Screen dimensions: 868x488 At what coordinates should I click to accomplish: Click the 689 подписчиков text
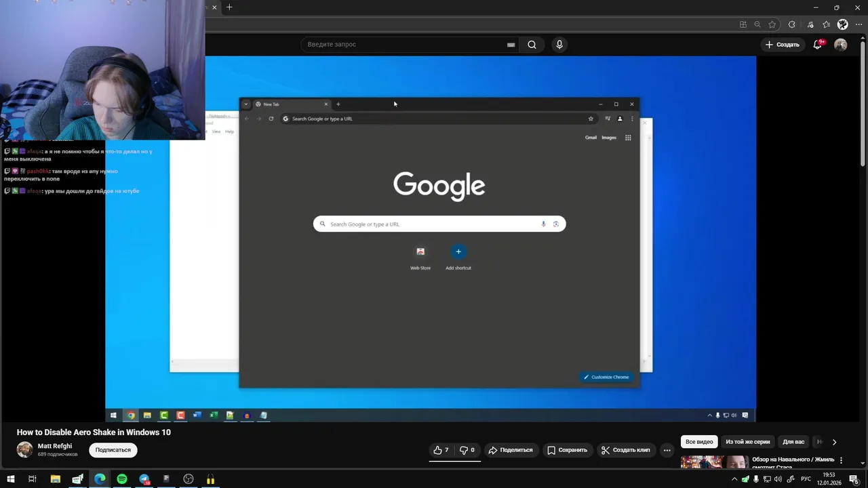tap(58, 454)
